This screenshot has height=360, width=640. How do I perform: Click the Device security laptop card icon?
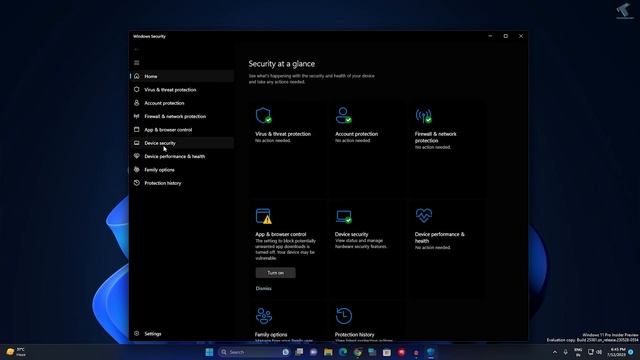pyautogui.click(x=343, y=216)
